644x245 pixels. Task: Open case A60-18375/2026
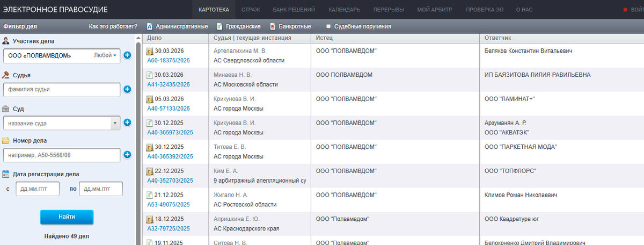click(x=169, y=60)
